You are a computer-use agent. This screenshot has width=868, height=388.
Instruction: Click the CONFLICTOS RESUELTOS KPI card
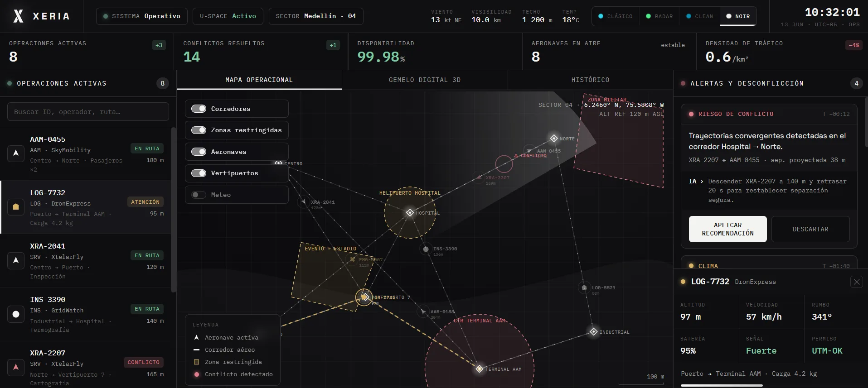click(261, 52)
